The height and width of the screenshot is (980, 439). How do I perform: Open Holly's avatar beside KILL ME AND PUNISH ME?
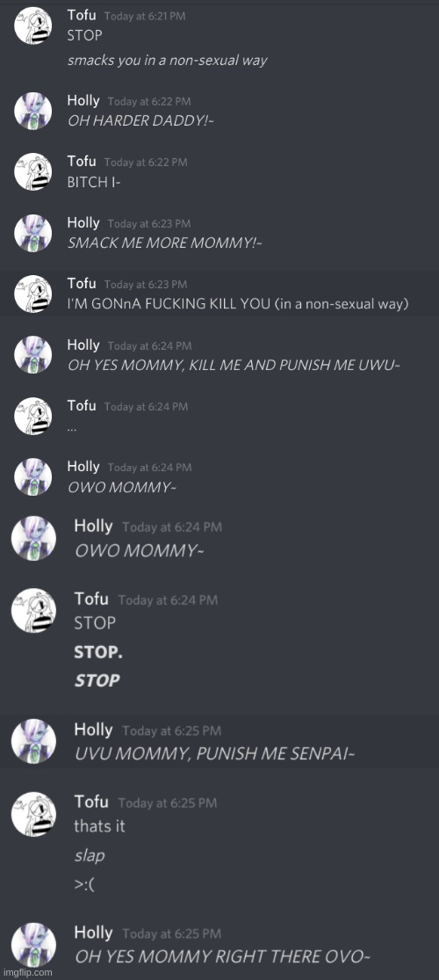pyautogui.click(x=33, y=354)
